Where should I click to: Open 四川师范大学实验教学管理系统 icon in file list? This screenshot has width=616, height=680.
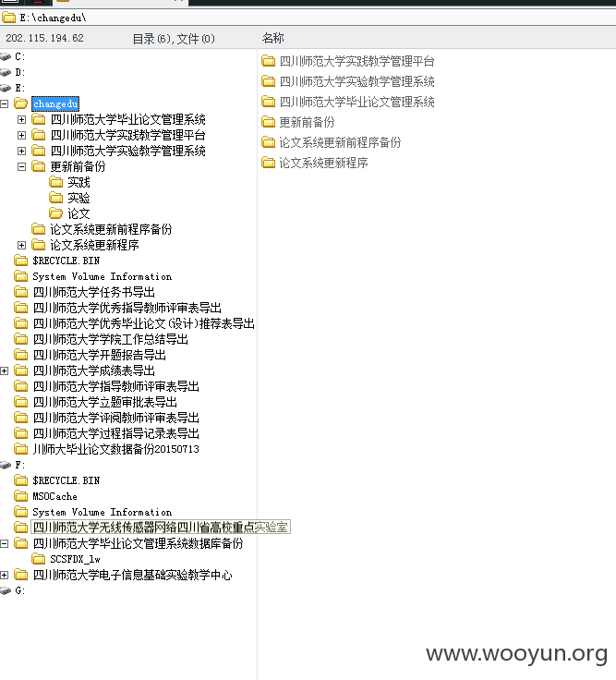(269, 81)
